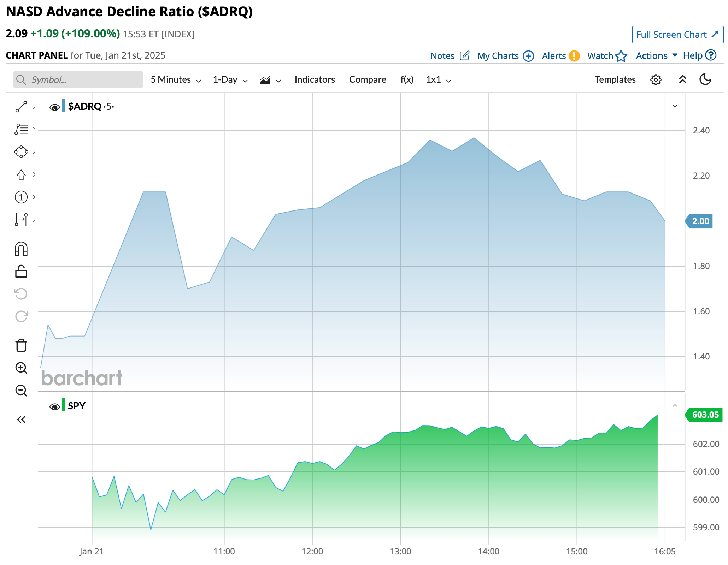Screen dimensions: 728x565
Task: Select the up arrow marker tool
Action: pos(21,175)
